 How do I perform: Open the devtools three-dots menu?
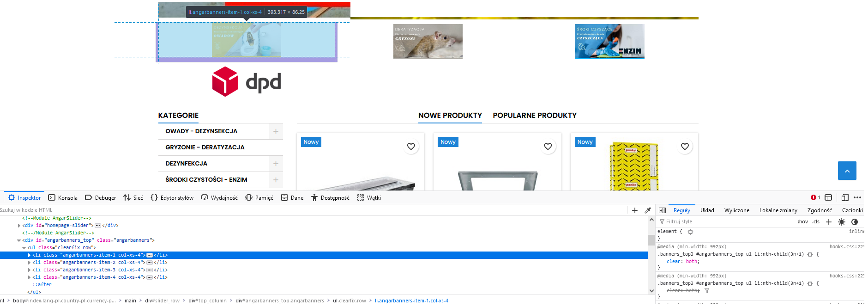[x=857, y=197]
